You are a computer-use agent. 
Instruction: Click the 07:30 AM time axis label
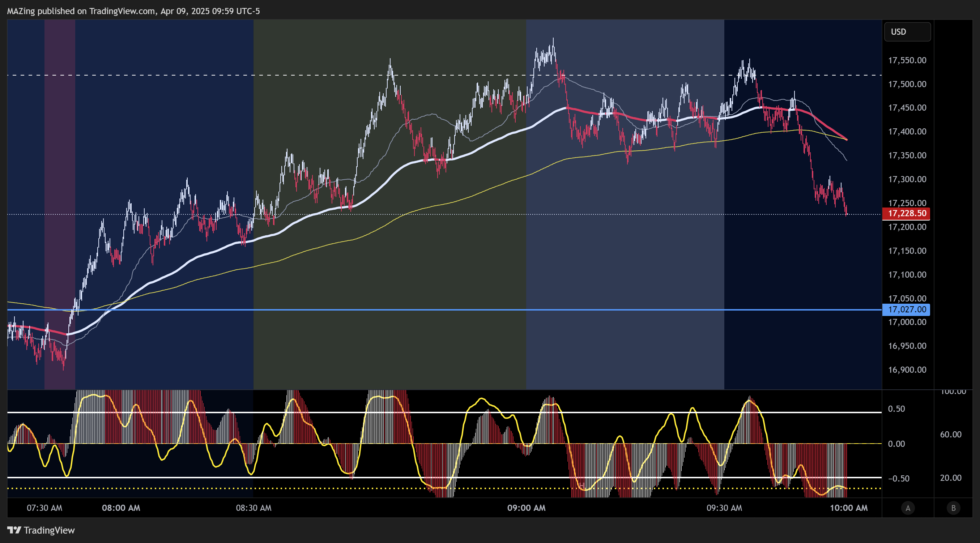[x=44, y=508]
